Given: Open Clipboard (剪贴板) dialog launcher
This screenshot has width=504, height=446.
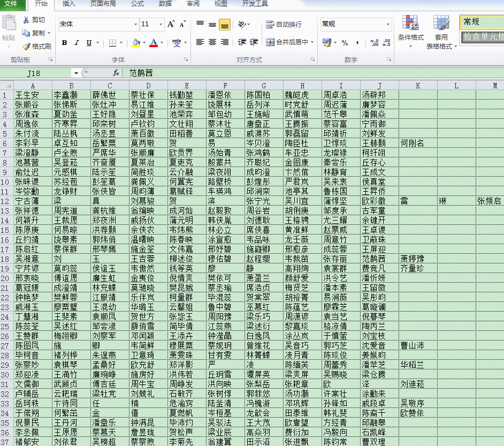Looking at the screenshot, I should pyautogui.click(x=50, y=59).
